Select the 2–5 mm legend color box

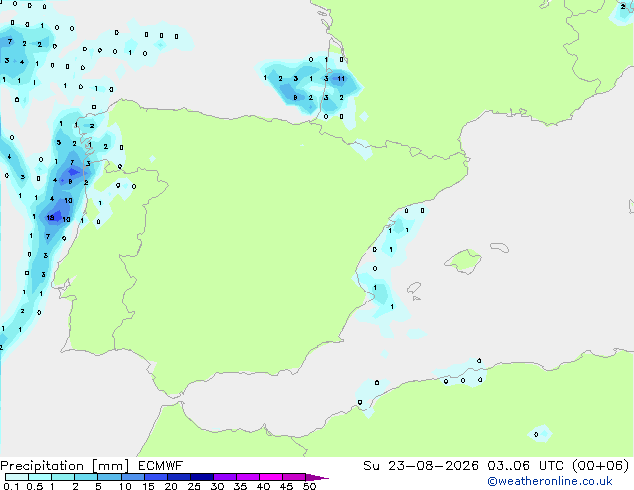point(86,477)
